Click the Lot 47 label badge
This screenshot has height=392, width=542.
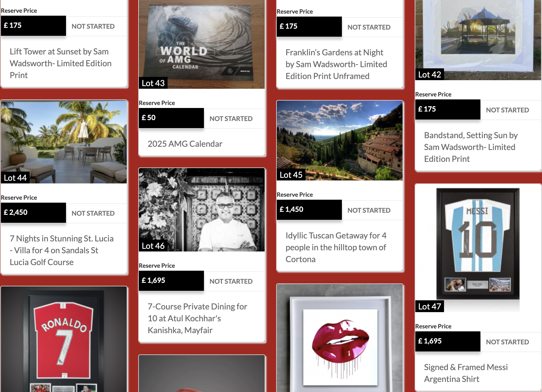click(x=430, y=306)
